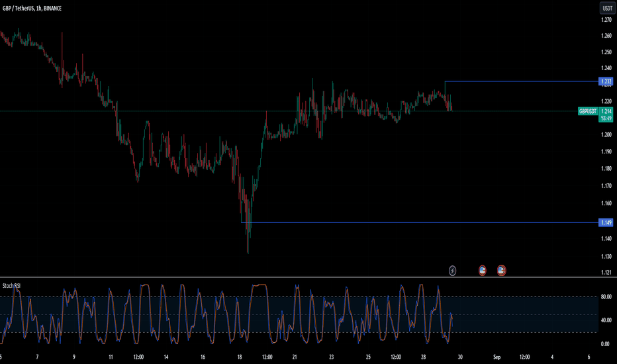
Task: Click the 1.270 price axis label
Action: click(606, 20)
